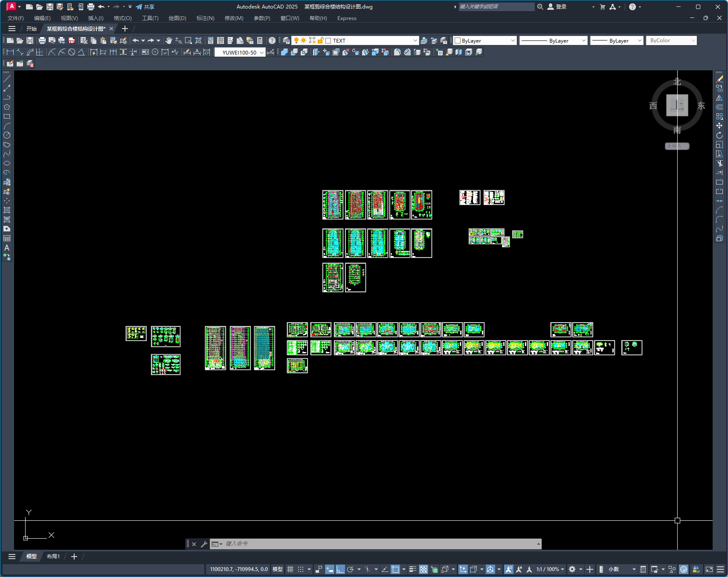
Task: Toggle snap mode dots in status bar
Action: tap(301, 569)
